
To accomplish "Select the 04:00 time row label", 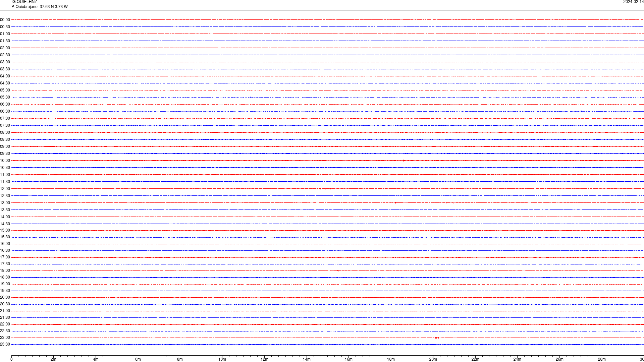I will point(5,76).
